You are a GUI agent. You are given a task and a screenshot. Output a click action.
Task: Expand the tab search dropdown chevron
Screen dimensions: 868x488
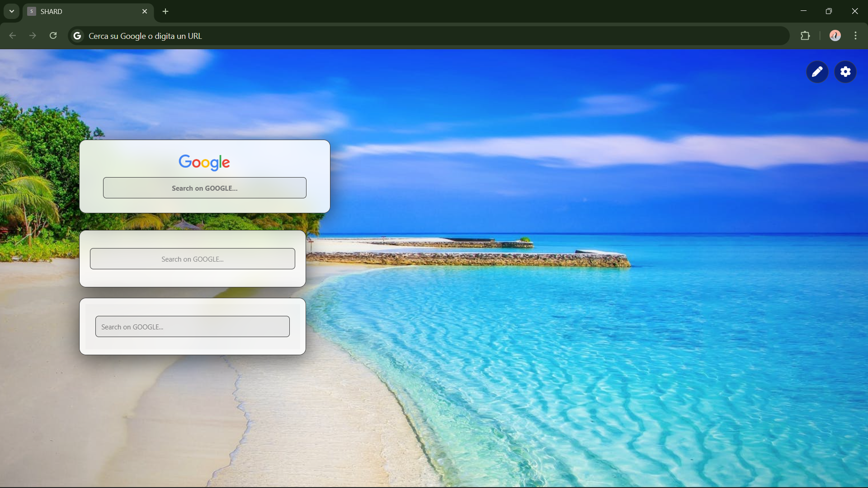[12, 11]
